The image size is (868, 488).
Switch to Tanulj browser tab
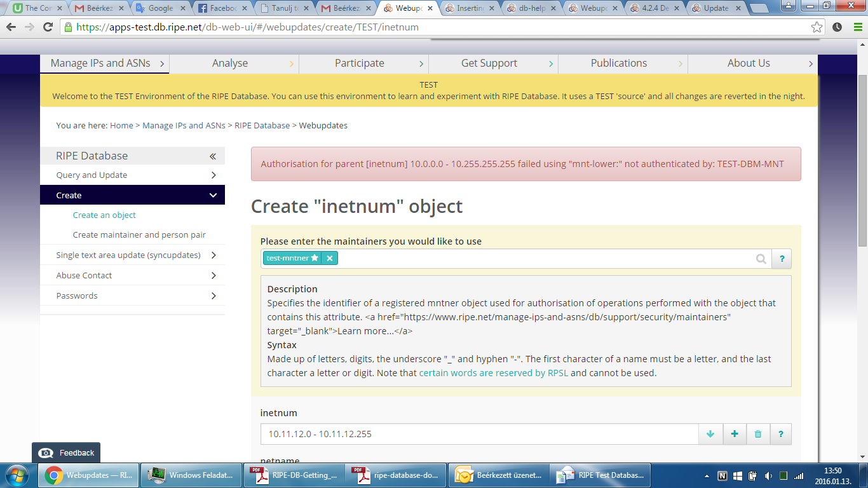pos(283,8)
